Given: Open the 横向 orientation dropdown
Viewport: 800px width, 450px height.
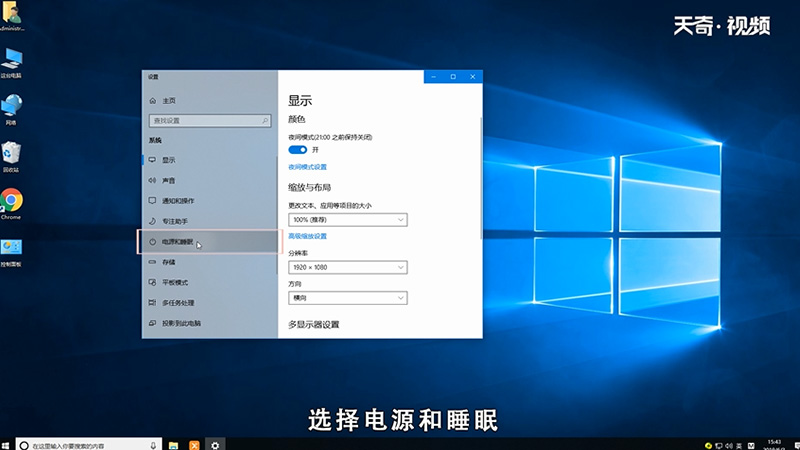Looking at the screenshot, I should point(347,298).
